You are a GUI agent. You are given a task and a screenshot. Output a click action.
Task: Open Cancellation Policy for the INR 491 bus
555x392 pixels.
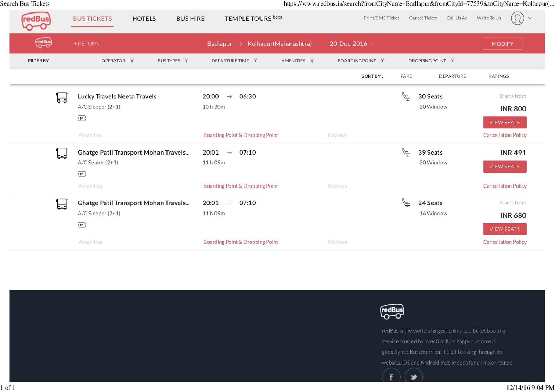[505, 186]
